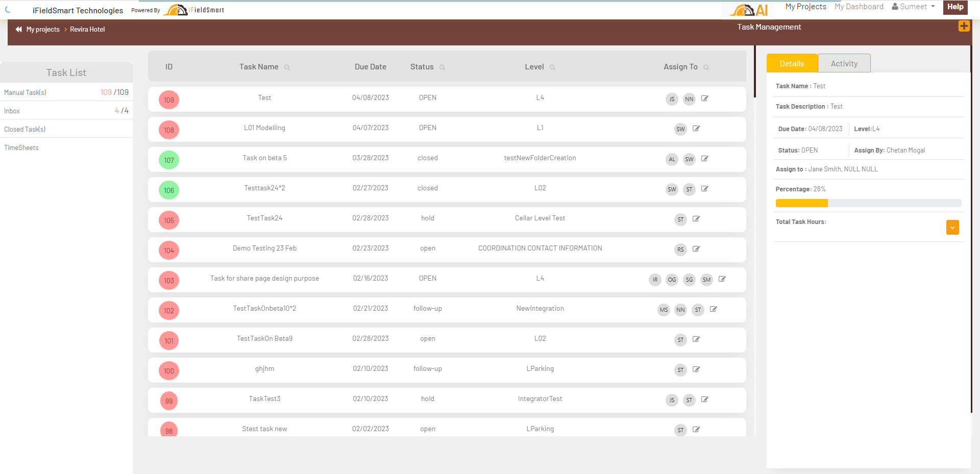Click IR avatar on task 103 row

click(x=655, y=280)
